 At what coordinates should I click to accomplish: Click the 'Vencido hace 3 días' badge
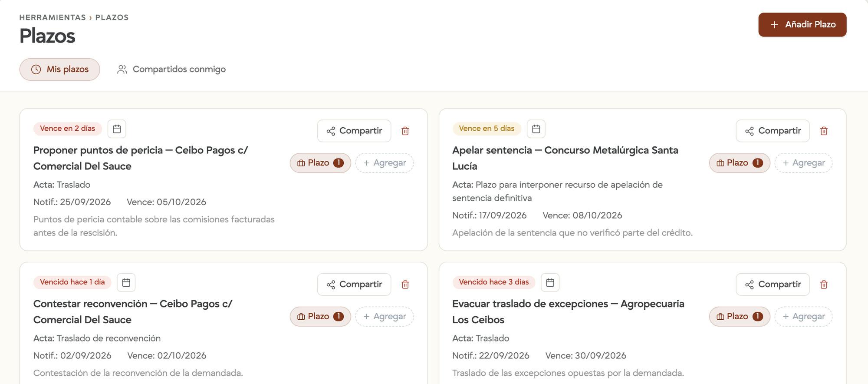point(494,282)
